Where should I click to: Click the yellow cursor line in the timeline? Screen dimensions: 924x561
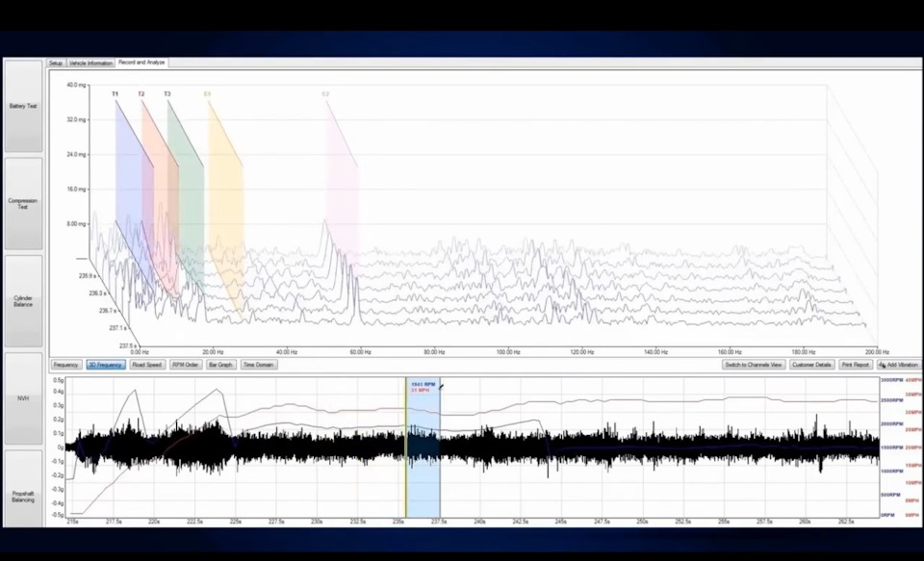click(405, 447)
